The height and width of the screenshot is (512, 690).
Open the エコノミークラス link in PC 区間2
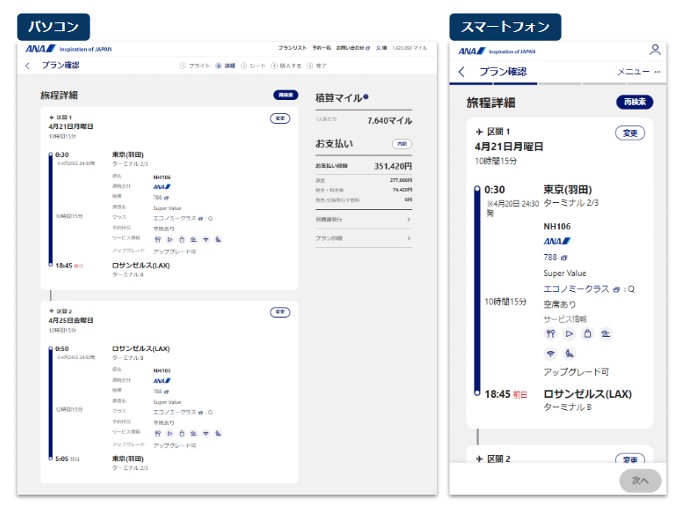pos(178,412)
